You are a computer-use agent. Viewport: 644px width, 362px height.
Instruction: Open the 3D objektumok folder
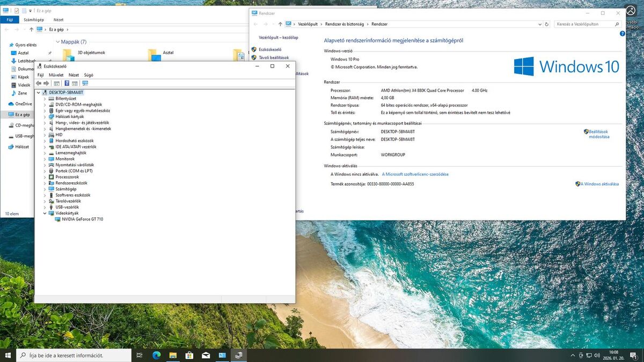click(x=84, y=53)
